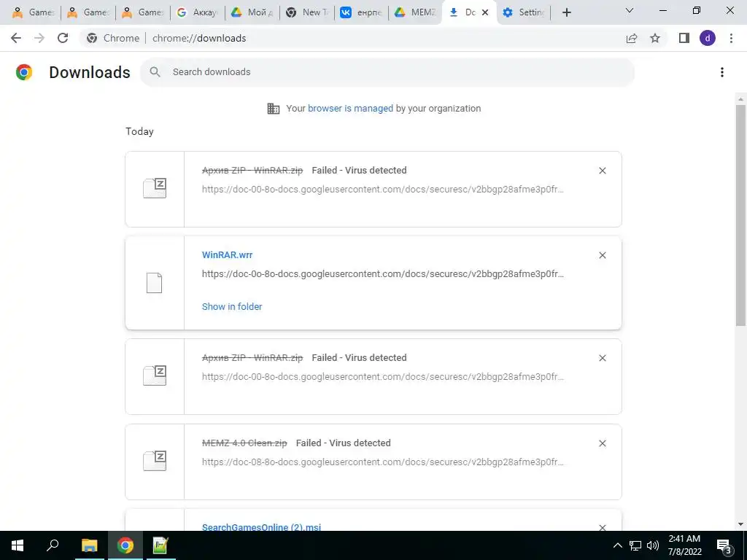Click MEMZ 4.0 Clean.zip strikethrough filename
The width and height of the screenshot is (747, 560).
(244, 443)
